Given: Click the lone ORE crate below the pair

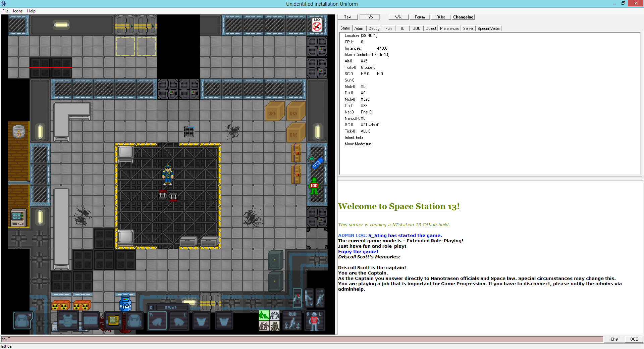Looking at the screenshot, I should (296, 133).
